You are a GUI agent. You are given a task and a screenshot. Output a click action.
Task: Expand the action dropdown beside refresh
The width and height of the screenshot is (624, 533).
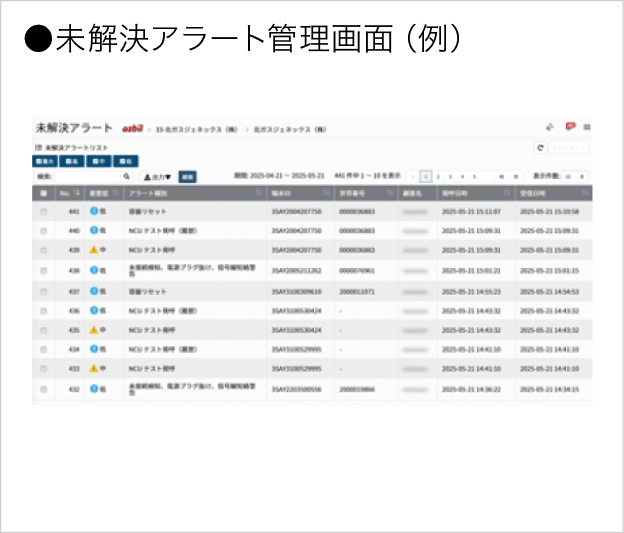pyautogui.click(x=570, y=147)
